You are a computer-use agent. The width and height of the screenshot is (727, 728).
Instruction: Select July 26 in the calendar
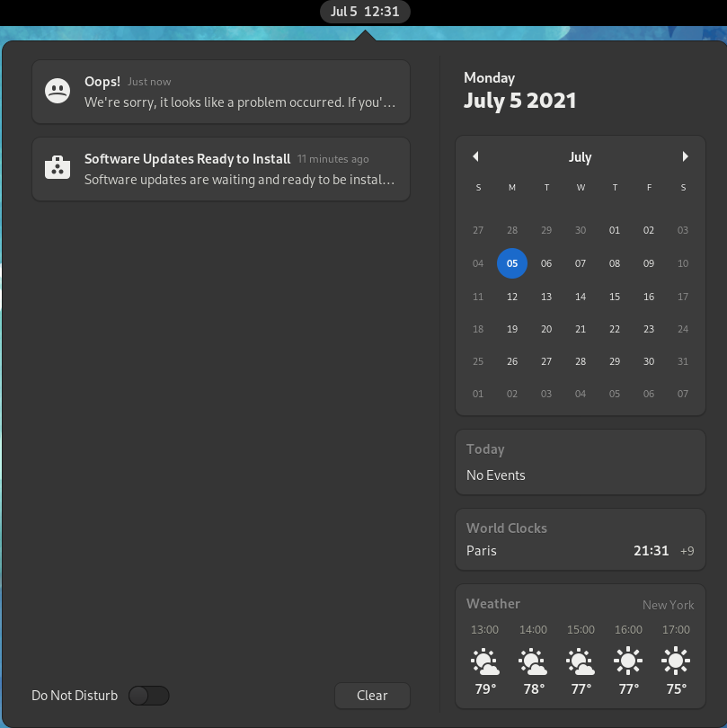[x=512, y=361]
